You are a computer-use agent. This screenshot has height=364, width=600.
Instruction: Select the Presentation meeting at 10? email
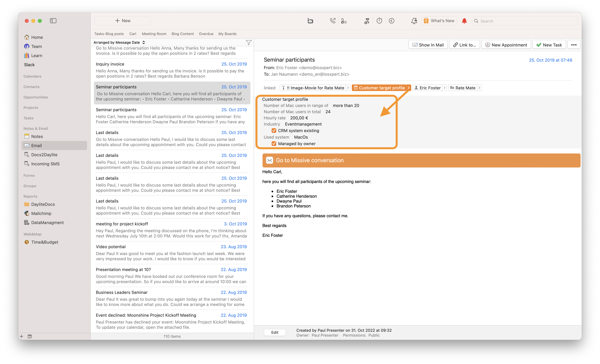[x=172, y=276]
